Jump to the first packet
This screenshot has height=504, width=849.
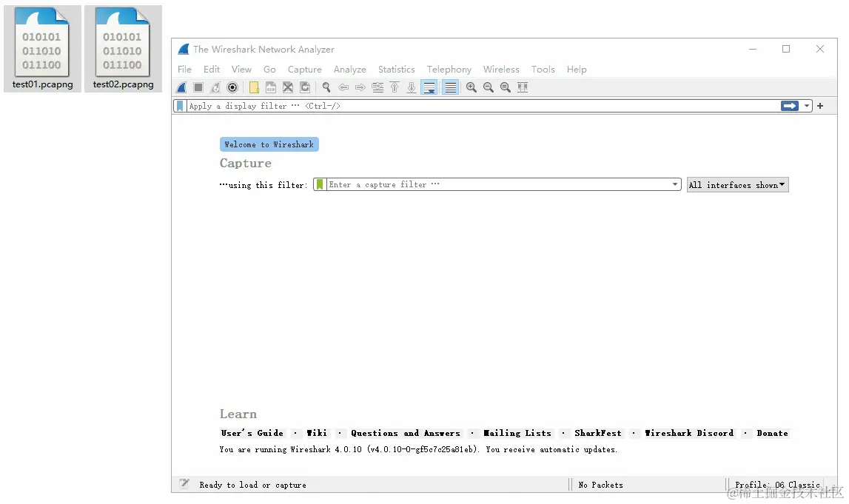coord(395,87)
